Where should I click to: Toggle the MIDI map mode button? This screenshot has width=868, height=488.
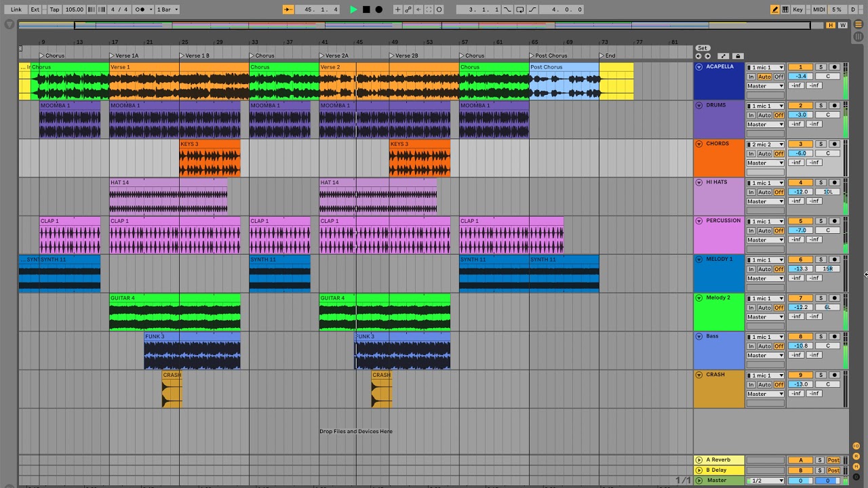click(819, 9)
